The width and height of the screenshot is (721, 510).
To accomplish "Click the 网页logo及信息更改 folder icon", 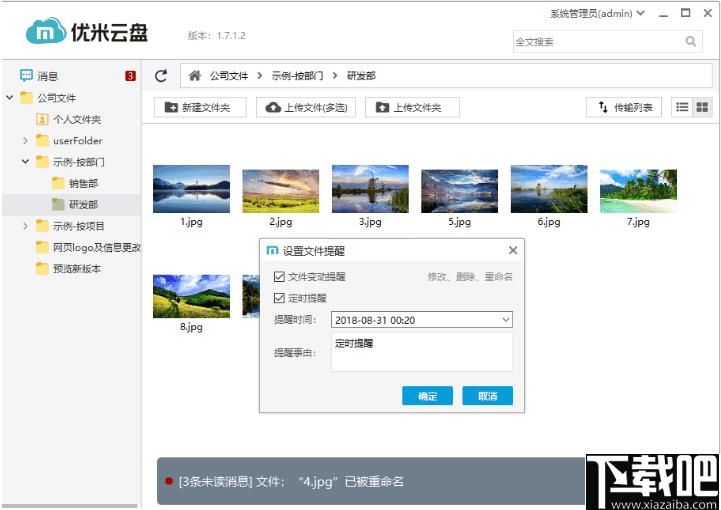I will 42,247.
